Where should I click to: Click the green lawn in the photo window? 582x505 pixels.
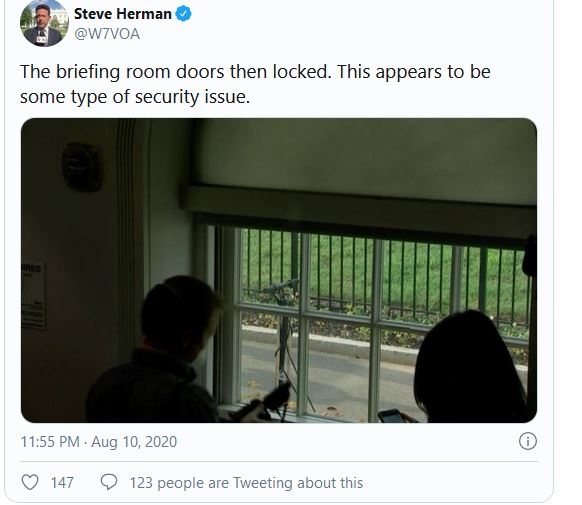coord(408,275)
